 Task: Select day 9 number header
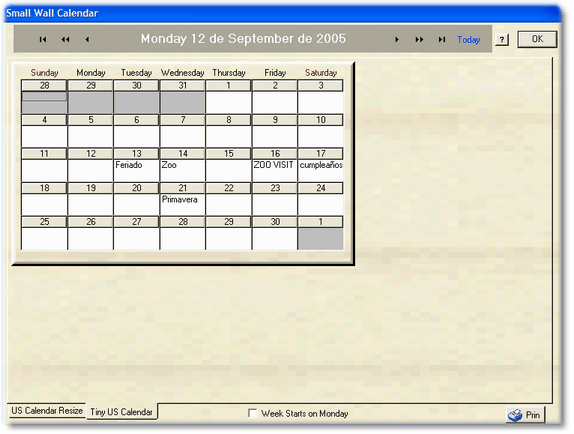click(x=275, y=120)
